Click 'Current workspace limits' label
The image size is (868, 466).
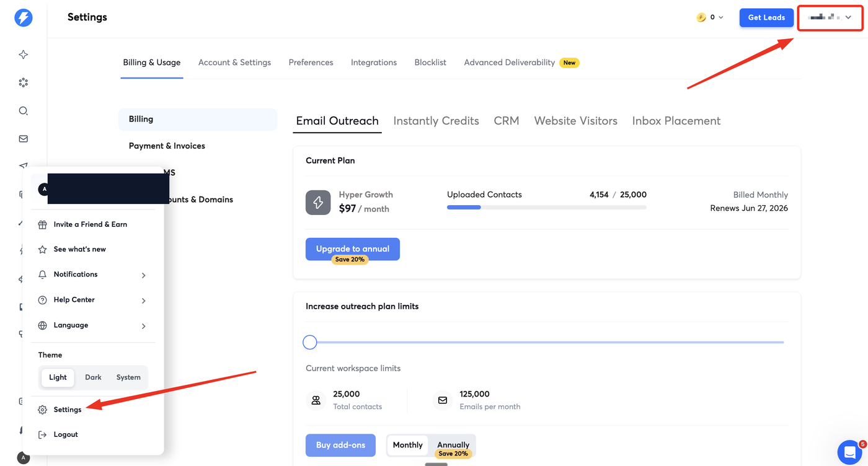tap(353, 368)
